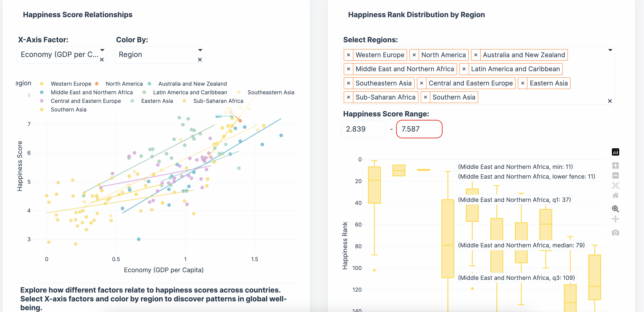Activate the pan arrows tool
The width and height of the screenshot is (644, 312).
[x=615, y=219]
